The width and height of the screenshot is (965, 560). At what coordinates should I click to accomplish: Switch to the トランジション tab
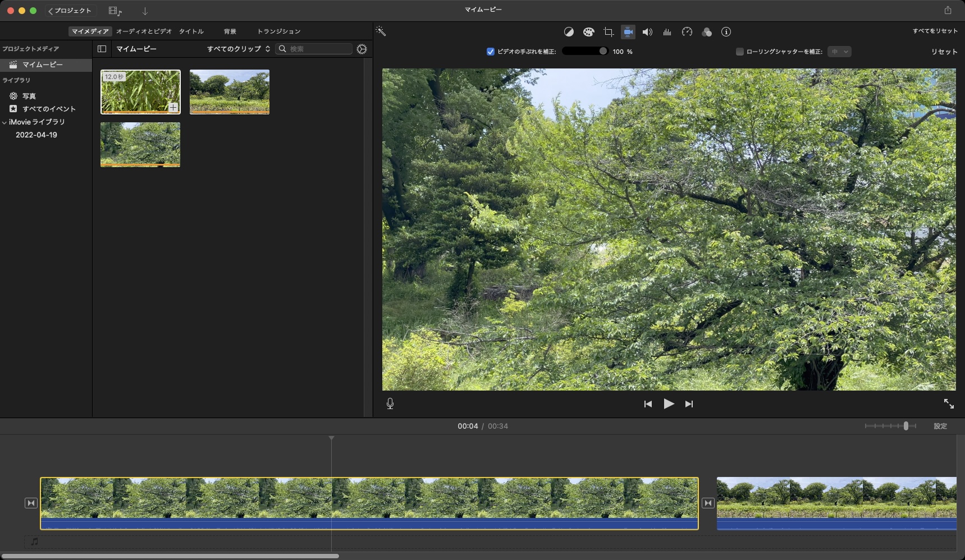click(279, 31)
